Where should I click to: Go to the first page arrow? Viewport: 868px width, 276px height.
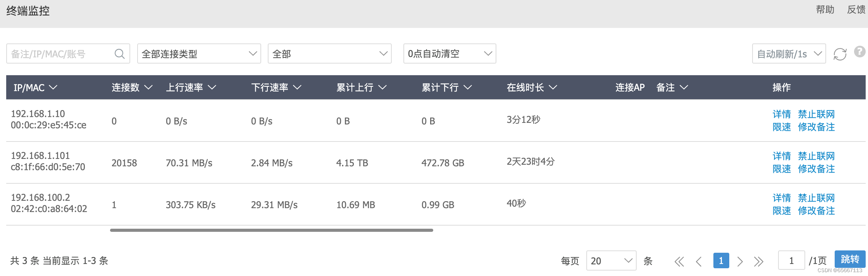click(x=679, y=262)
